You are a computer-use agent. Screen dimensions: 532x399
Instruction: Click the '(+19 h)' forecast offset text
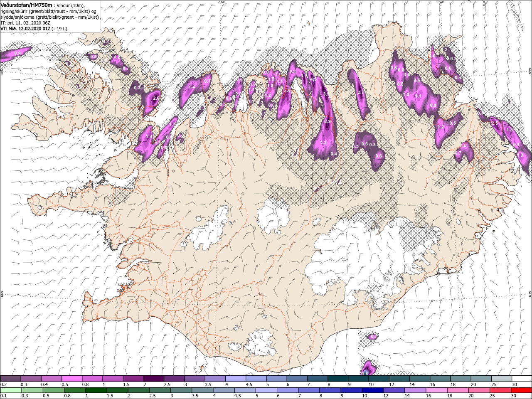coord(59,29)
